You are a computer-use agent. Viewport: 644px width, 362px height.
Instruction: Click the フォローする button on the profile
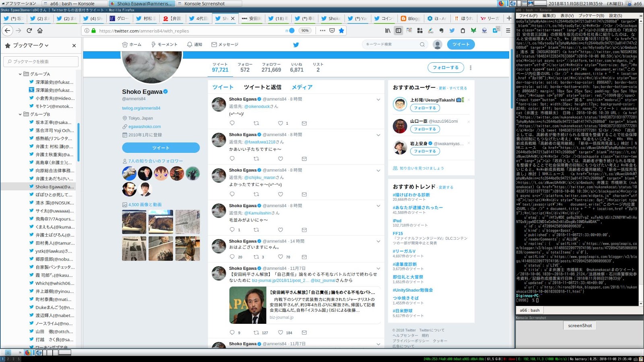(446, 68)
